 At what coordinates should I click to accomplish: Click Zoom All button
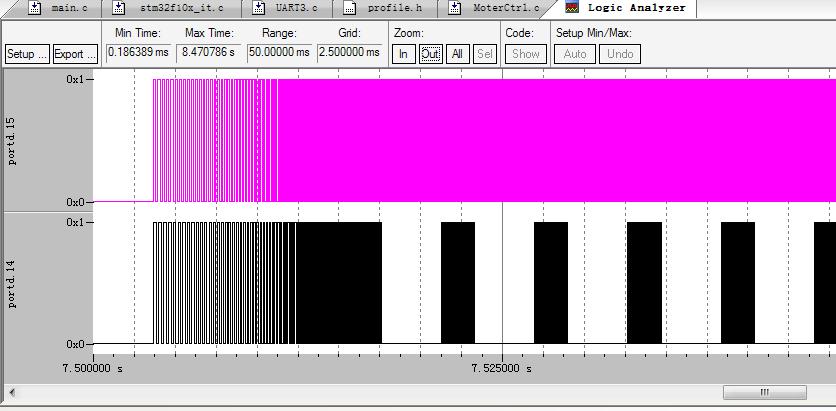(457, 54)
